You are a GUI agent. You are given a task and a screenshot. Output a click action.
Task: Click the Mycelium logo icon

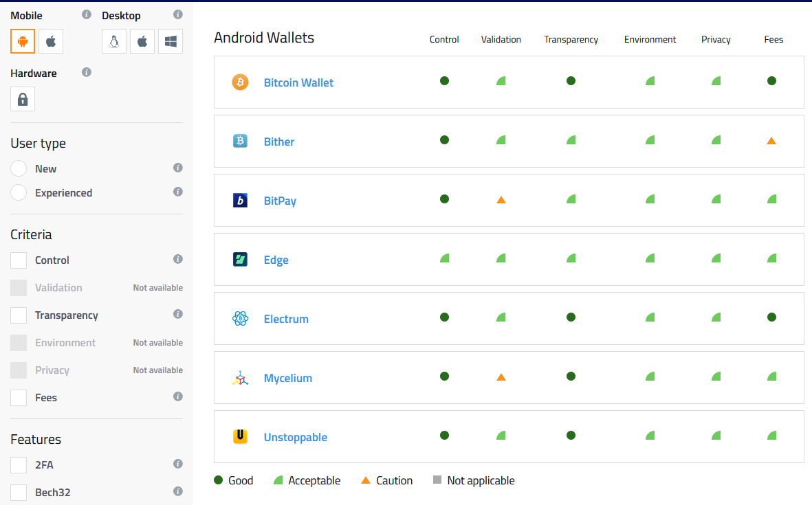pyautogui.click(x=240, y=378)
